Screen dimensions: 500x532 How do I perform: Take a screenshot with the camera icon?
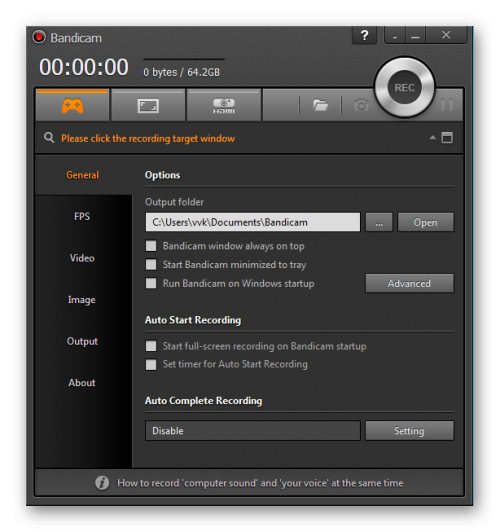(x=361, y=105)
